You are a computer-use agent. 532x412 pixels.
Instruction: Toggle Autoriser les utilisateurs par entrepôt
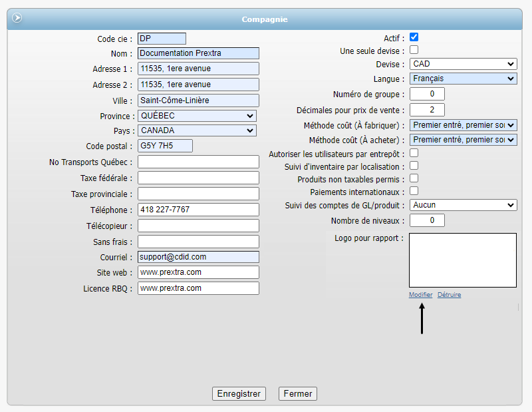click(414, 153)
